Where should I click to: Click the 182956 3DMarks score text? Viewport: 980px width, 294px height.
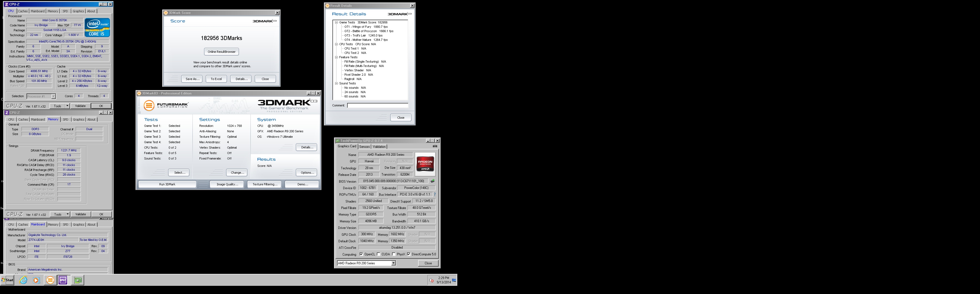point(221,38)
